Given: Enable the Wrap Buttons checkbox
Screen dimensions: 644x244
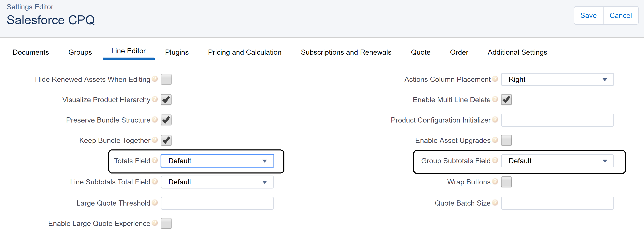Looking at the screenshot, I should click(x=506, y=182).
